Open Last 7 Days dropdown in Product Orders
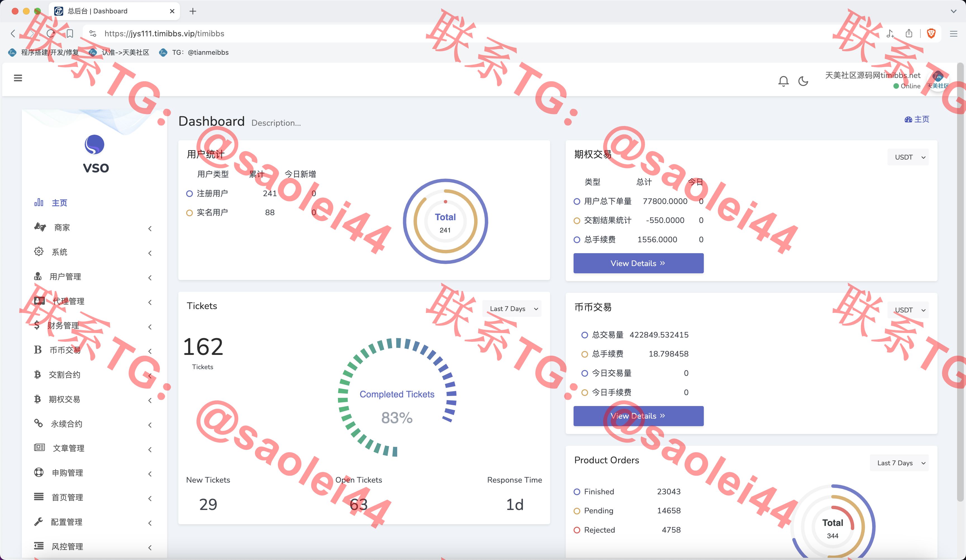The width and height of the screenshot is (966, 560). (x=899, y=463)
